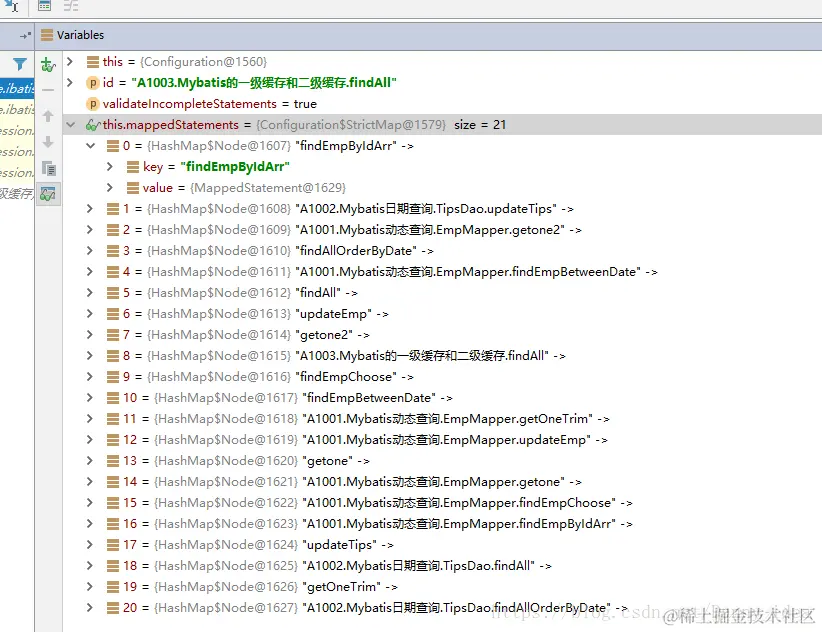The image size is (822, 632).
Task: Expand entry 3 findAllOrderByDate
Action: click(x=90, y=250)
